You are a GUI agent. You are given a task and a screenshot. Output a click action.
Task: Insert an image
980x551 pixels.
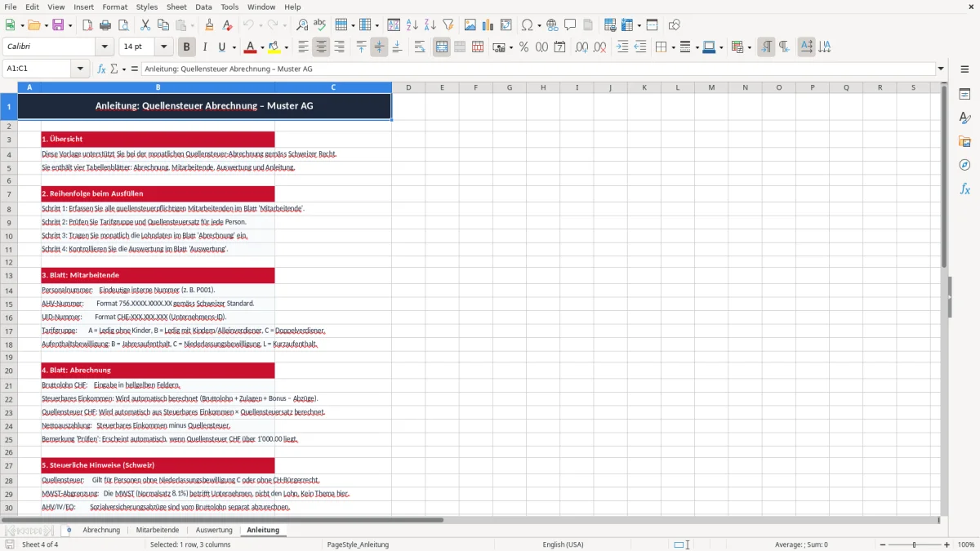pos(470,25)
